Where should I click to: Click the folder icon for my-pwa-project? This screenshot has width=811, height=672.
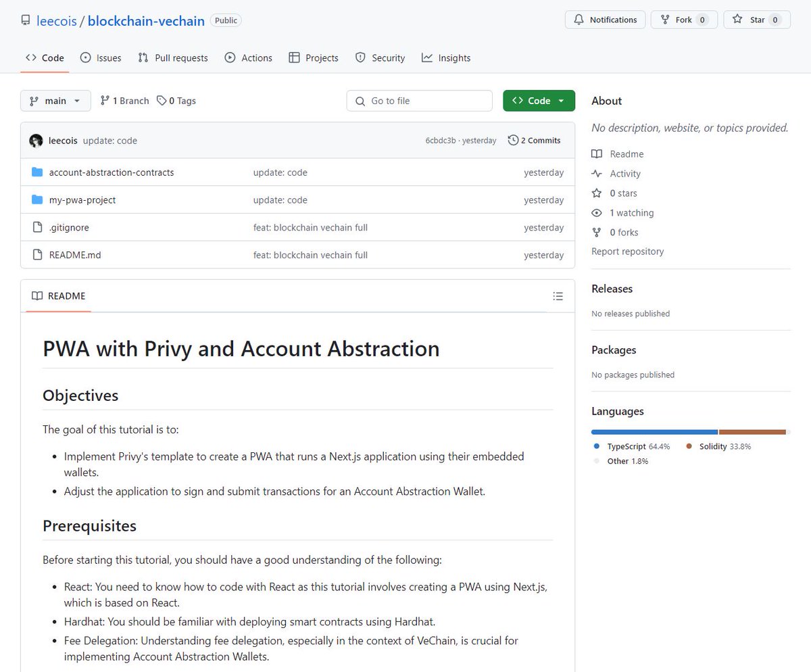click(37, 200)
